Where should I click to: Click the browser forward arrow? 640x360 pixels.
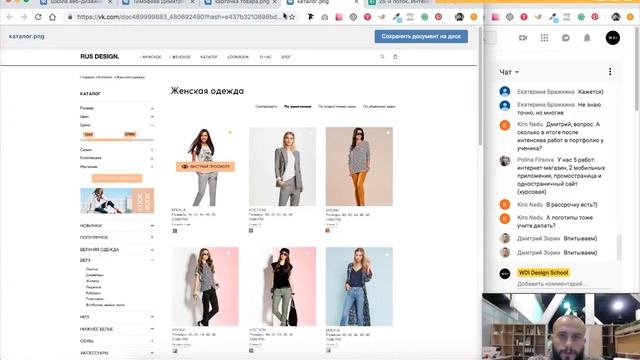pos(24,17)
